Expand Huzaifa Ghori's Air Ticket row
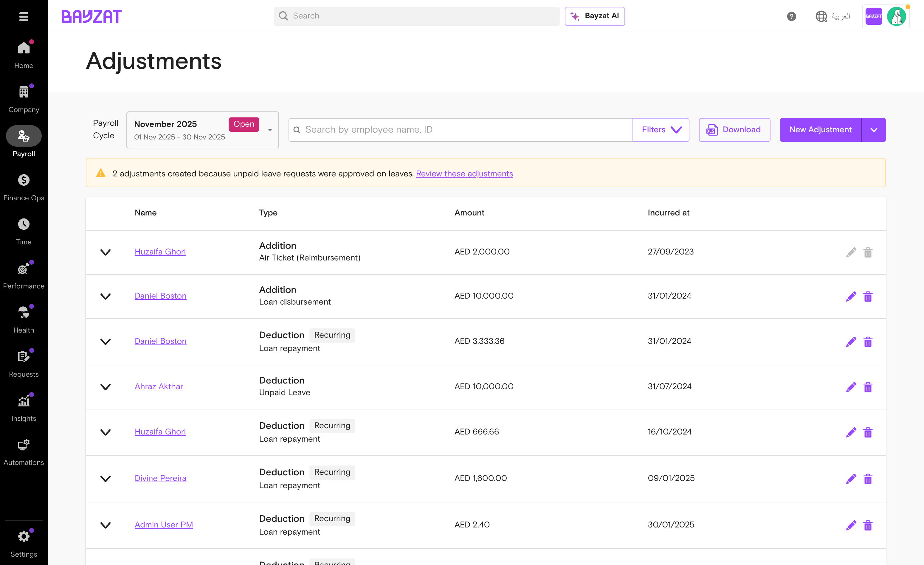This screenshot has height=565, width=924. click(106, 252)
